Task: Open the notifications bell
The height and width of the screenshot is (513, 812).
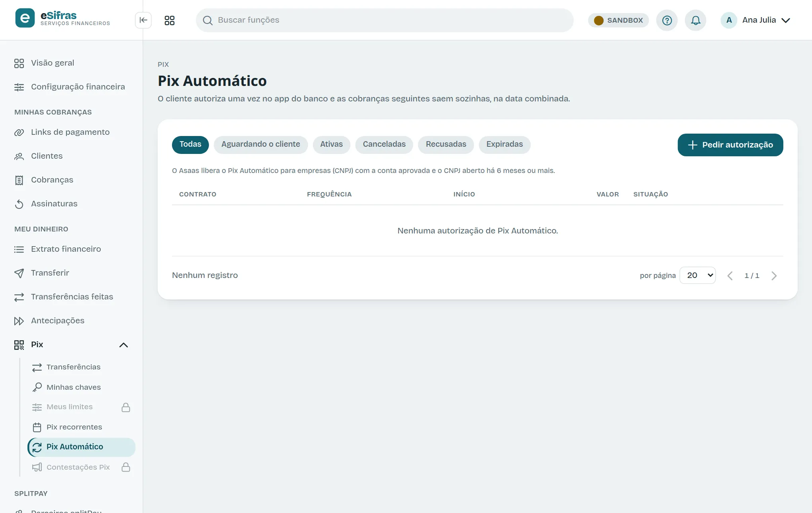Action: (x=695, y=20)
